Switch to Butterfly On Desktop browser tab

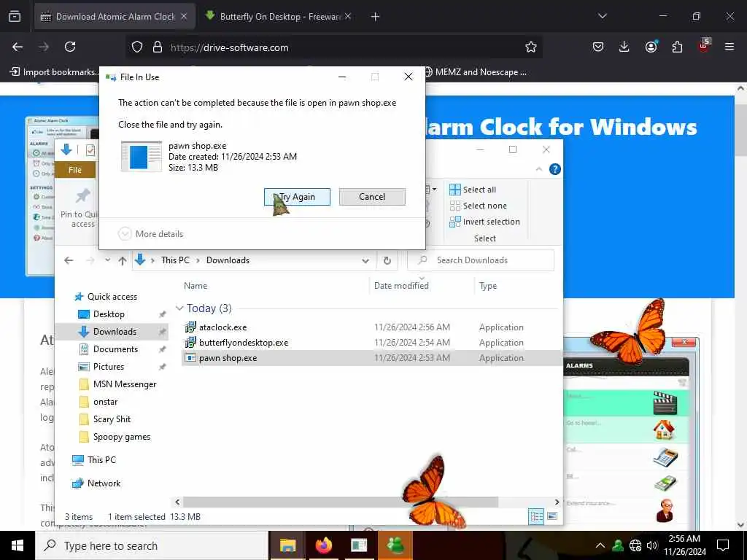point(280,17)
